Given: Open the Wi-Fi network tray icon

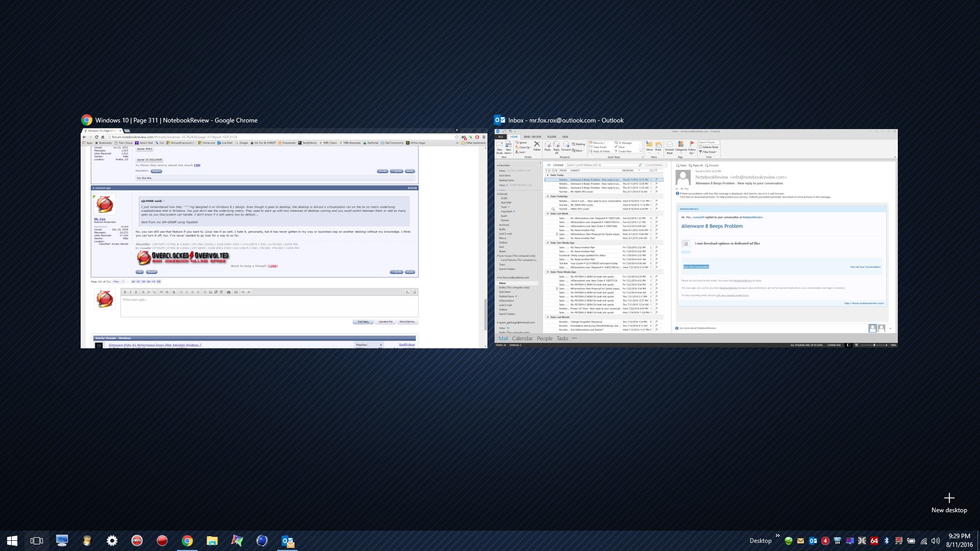Looking at the screenshot, I should click(x=923, y=541).
